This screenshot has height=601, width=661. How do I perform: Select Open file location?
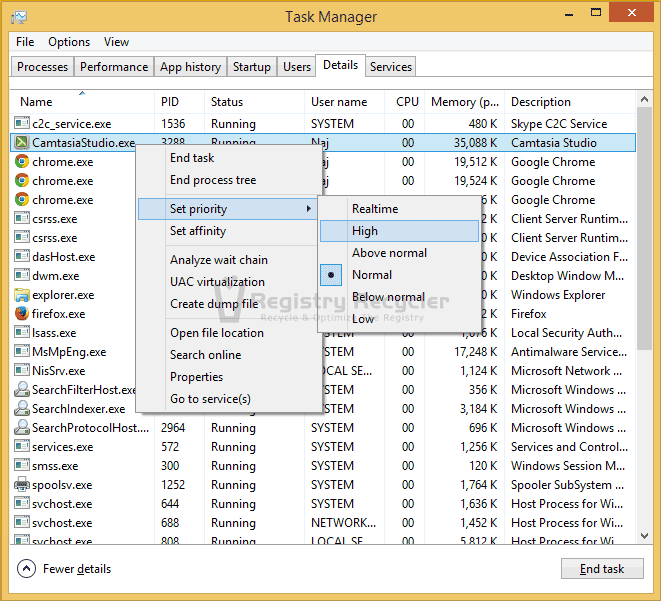[x=228, y=333]
